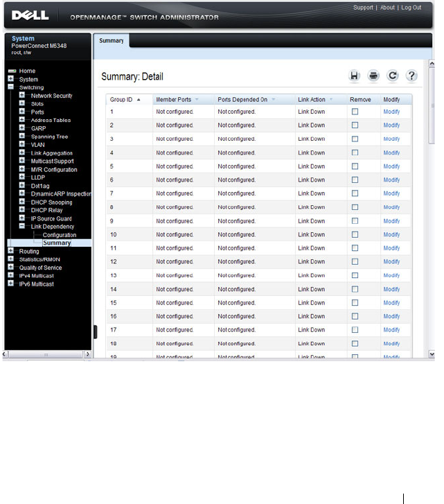Expand the System tree node
The width and height of the screenshot is (444, 504).
pyautogui.click(x=10, y=78)
